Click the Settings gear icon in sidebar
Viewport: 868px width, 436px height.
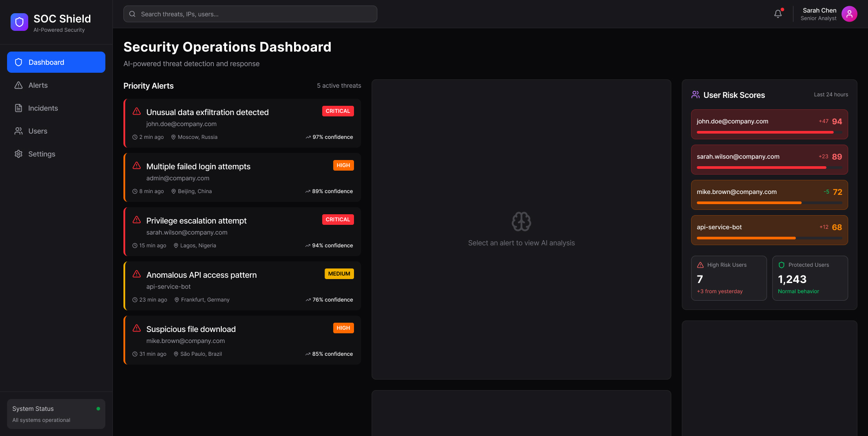19,154
